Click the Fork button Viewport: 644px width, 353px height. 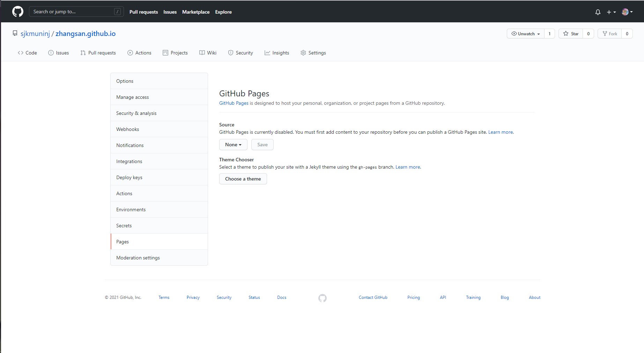click(610, 34)
